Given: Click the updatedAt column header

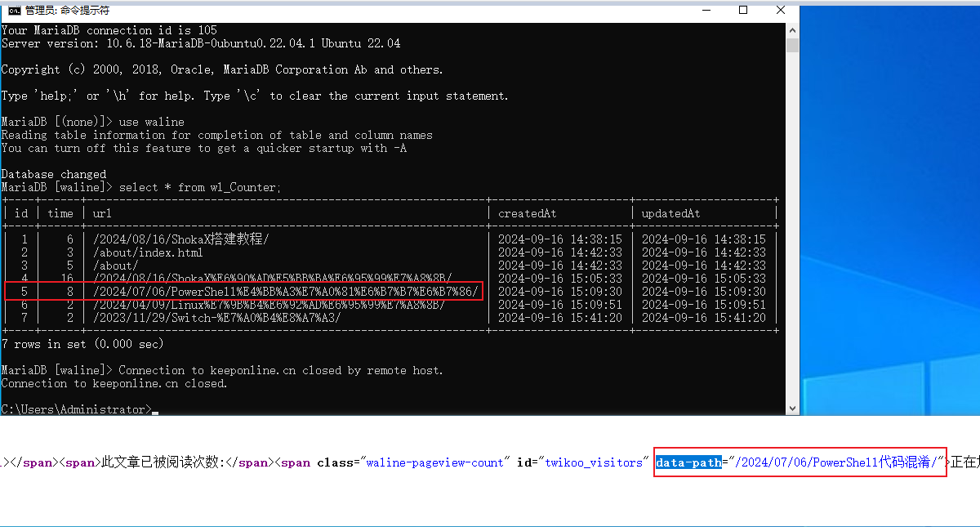Looking at the screenshot, I should click(x=671, y=213).
